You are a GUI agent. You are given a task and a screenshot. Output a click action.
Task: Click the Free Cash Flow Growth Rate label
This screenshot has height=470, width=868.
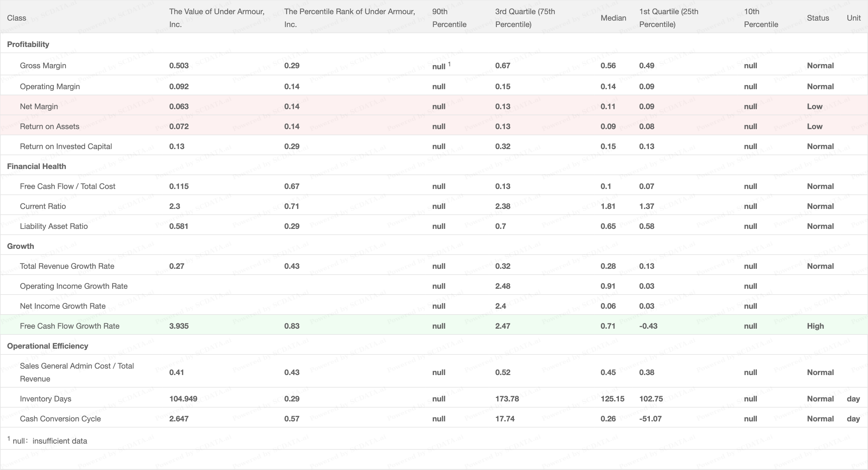(69, 326)
